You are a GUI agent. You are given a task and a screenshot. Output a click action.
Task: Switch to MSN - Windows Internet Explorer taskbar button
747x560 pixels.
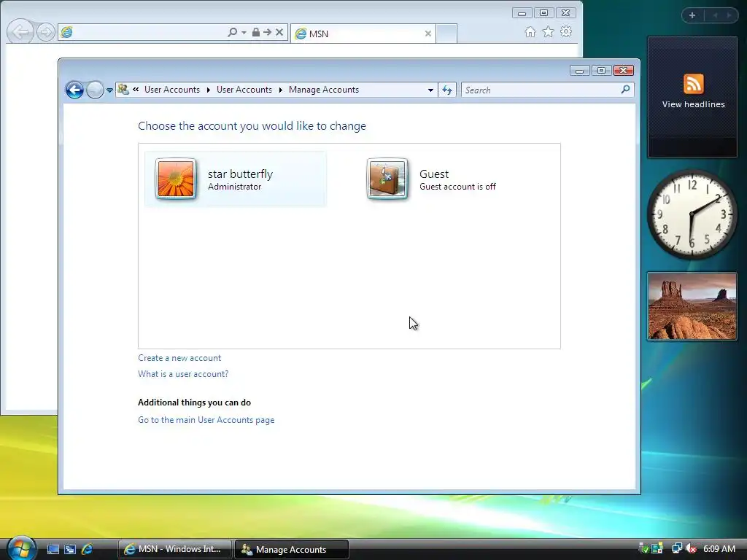[174, 549]
